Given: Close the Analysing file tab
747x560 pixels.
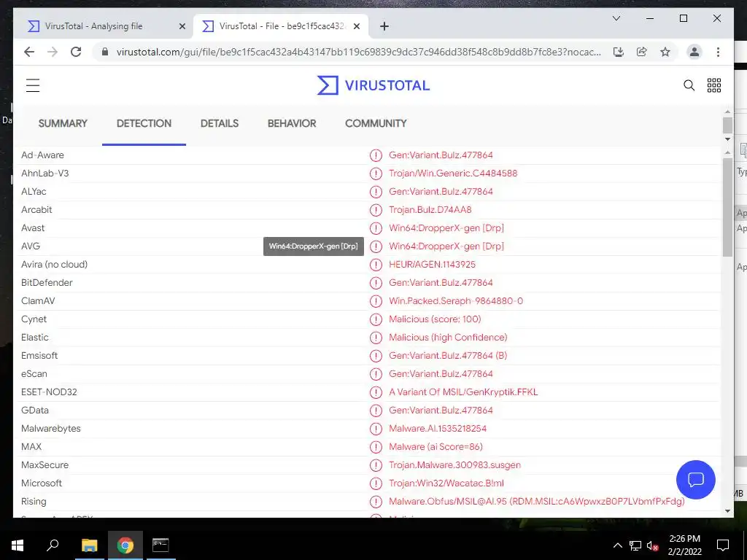Looking at the screenshot, I should click(x=182, y=26).
